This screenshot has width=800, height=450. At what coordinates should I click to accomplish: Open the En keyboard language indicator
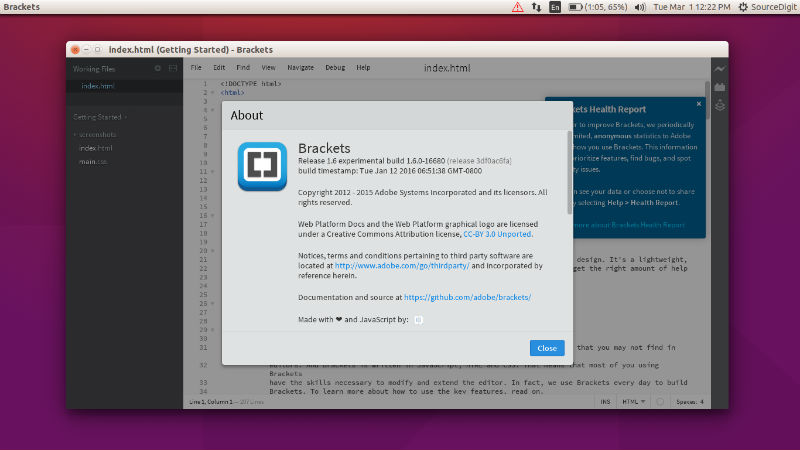point(555,7)
